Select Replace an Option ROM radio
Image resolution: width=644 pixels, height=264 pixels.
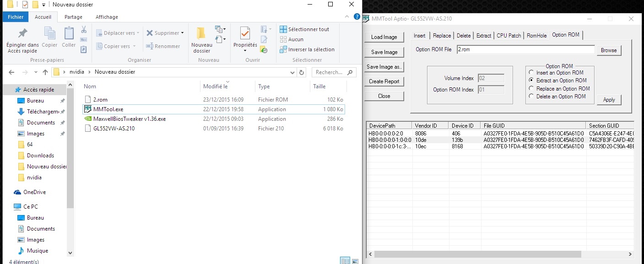[x=531, y=88]
